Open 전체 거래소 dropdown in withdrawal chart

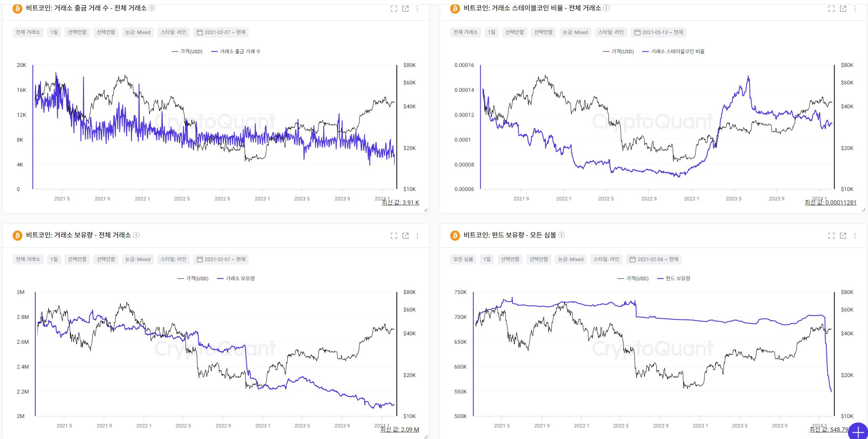click(28, 32)
